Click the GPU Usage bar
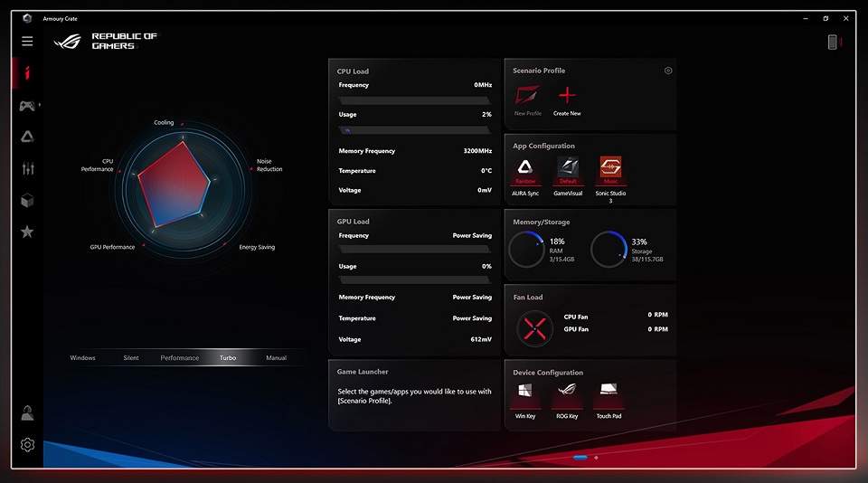This screenshot has height=483, width=868. [415, 280]
